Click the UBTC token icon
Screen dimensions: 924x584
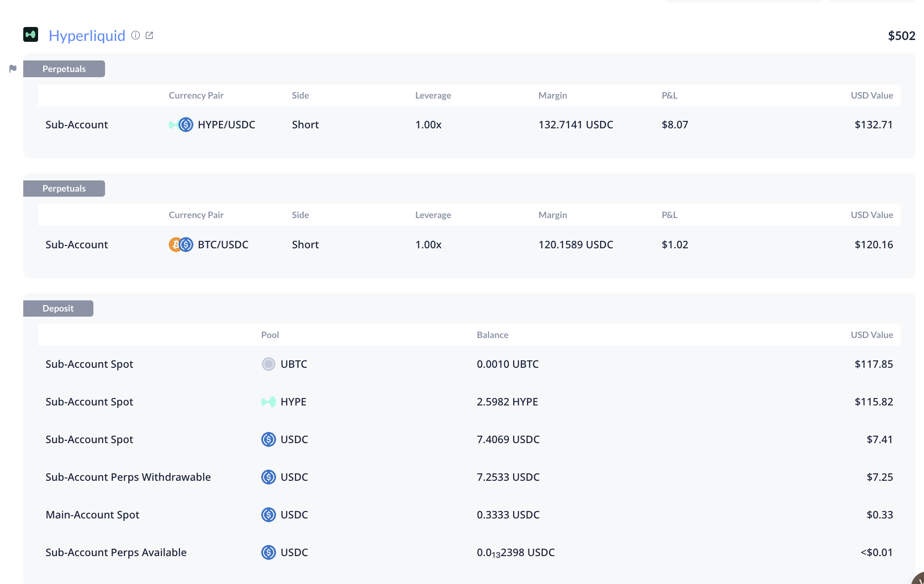click(268, 364)
